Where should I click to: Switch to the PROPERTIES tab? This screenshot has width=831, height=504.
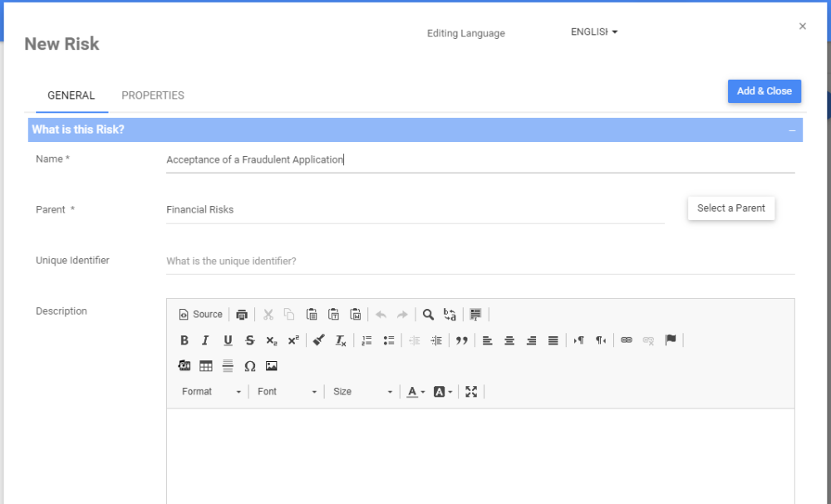pyautogui.click(x=153, y=95)
